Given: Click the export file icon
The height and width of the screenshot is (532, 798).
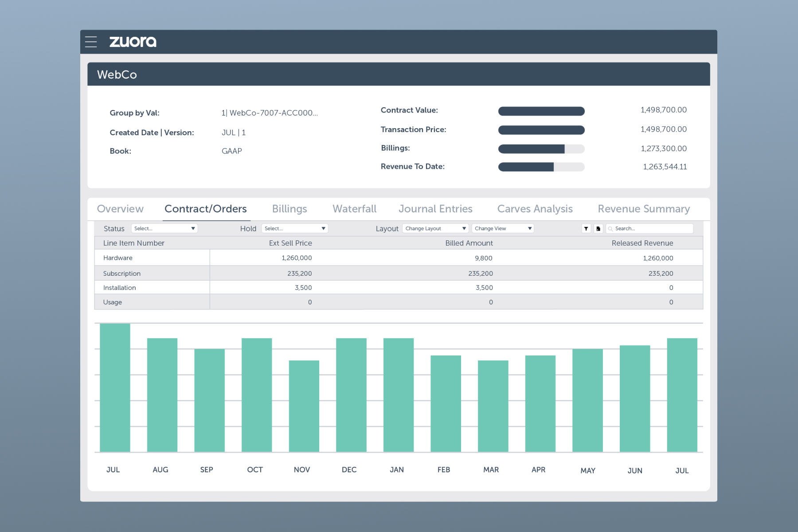Looking at the screenshot, I should point(598,229).
